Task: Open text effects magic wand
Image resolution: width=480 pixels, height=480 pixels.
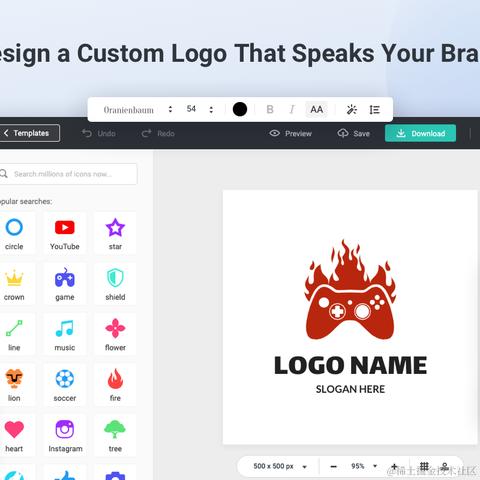Action: 352,109
